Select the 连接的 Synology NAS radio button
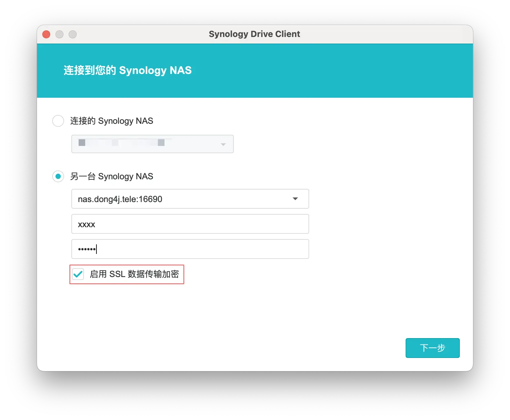This screenshot has width=510, height=420. pos(58,121)
